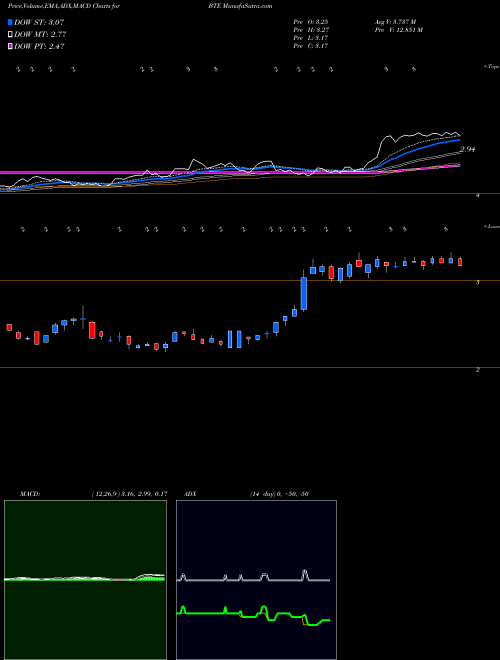500x660 pixels.
Task: Click the ADX '(14 day) 0, +50, -50' values
Action: [x=279, y=494]
